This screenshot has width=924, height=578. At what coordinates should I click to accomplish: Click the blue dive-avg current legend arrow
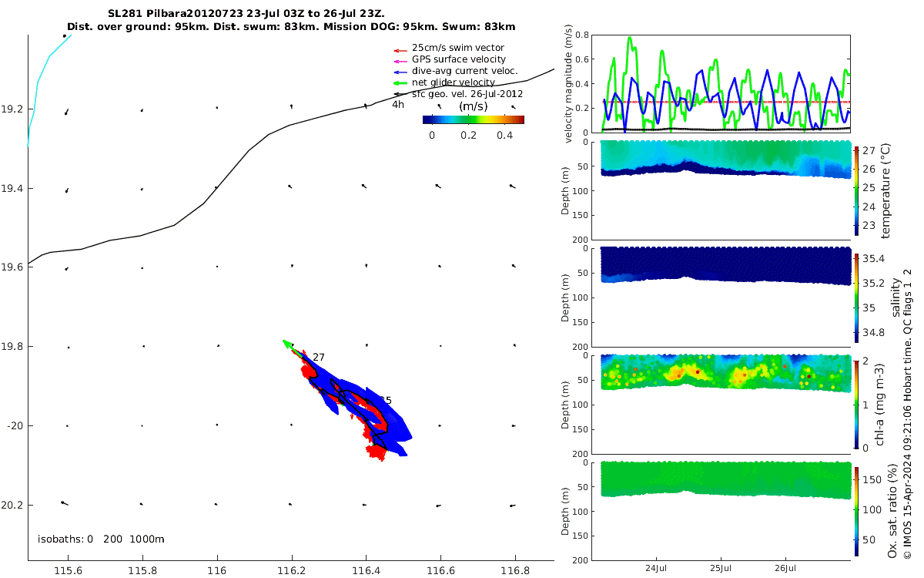point(399,71)
